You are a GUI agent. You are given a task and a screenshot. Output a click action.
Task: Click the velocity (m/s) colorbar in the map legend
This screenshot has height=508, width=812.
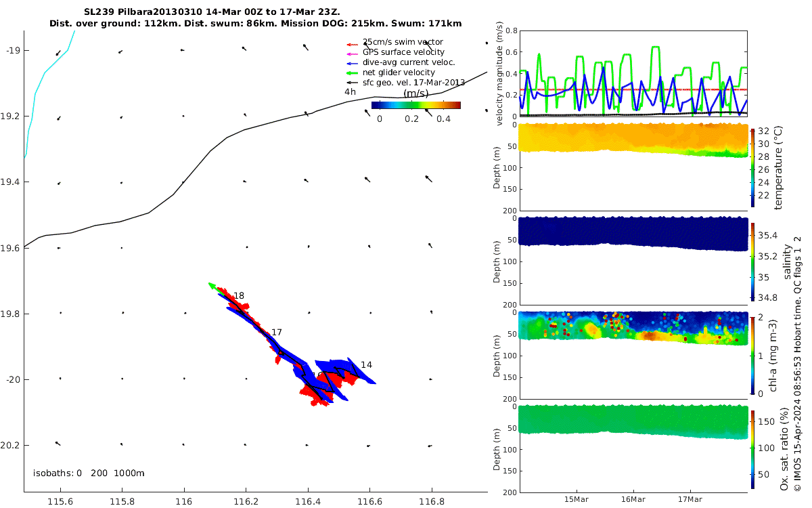pyautogui.click(x=416, y=105)
